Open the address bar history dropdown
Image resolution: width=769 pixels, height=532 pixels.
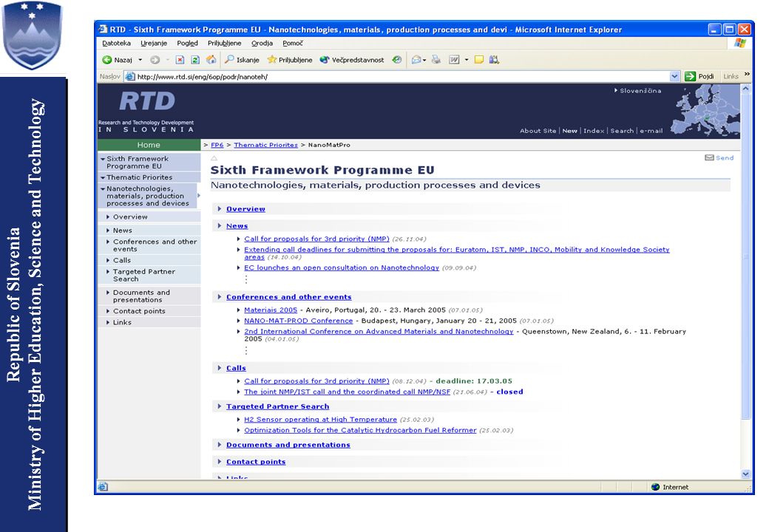[x=675, y=76]
